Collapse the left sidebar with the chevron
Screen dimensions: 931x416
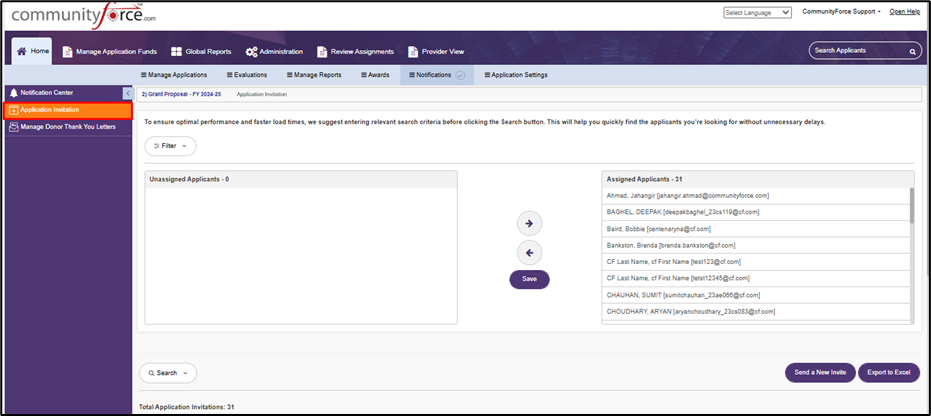coord(128,93)
